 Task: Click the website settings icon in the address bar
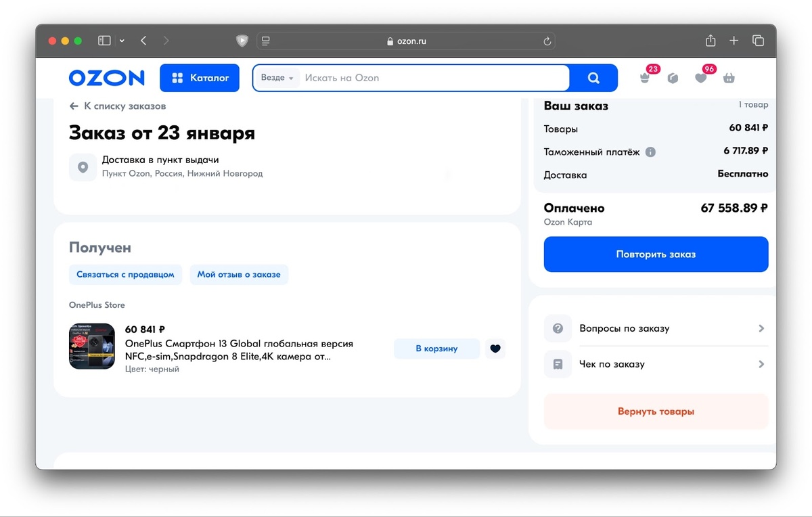coord(265,41)
